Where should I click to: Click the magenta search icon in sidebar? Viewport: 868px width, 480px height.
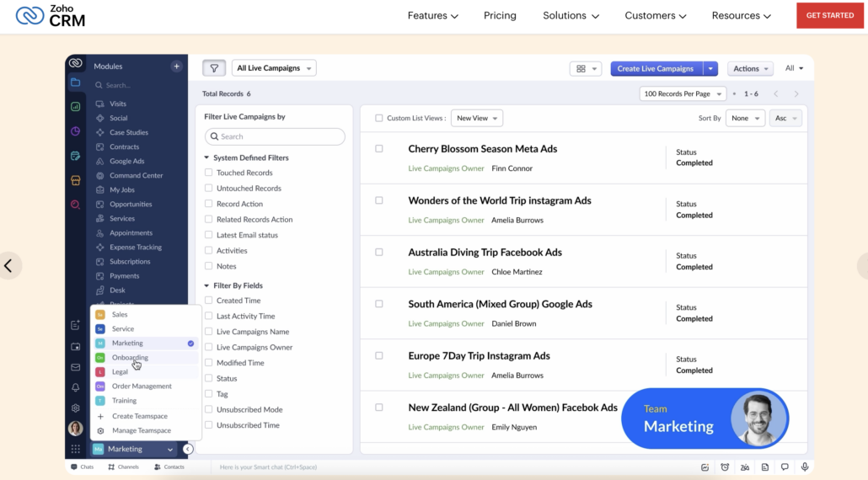click(x=75, y=205)
